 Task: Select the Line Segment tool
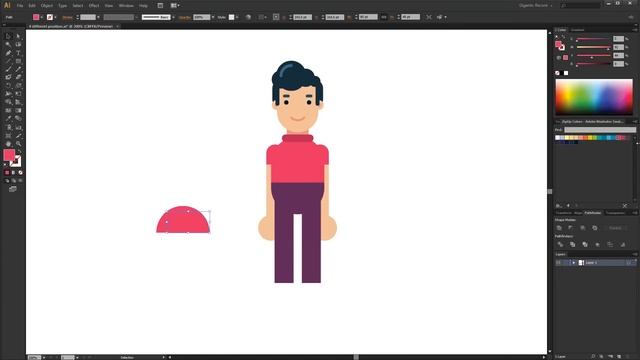point(8,61)
